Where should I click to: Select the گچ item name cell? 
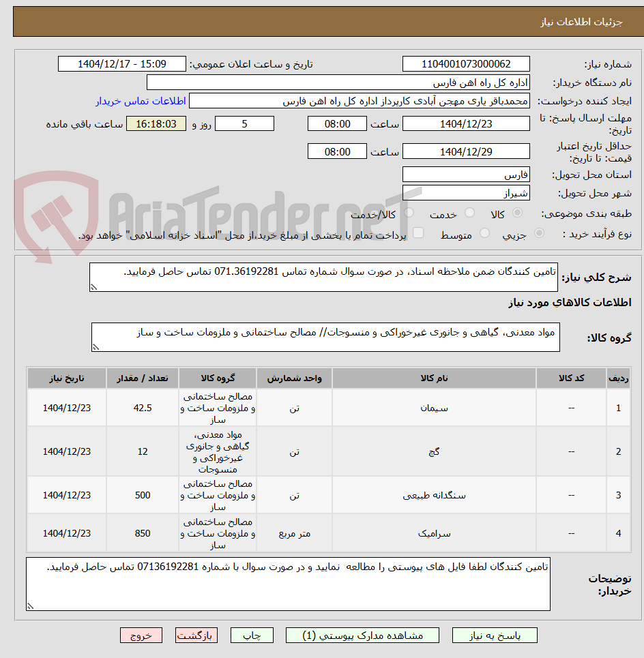(434, 451)
